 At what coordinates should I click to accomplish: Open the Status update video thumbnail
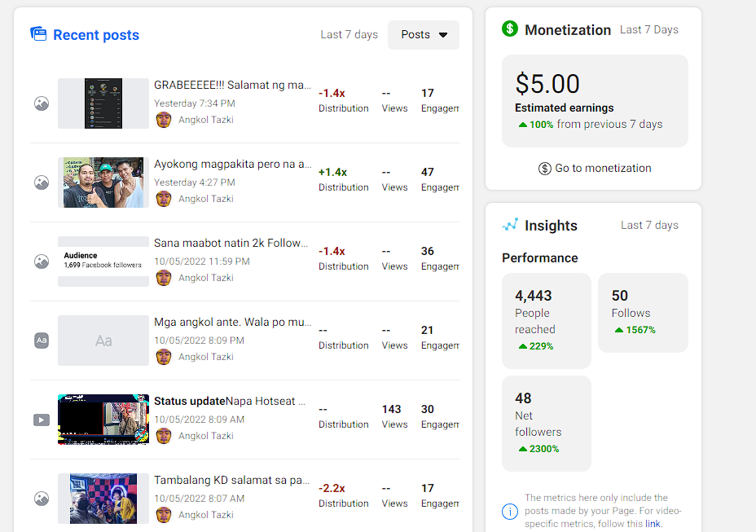(x=103, y=420)
